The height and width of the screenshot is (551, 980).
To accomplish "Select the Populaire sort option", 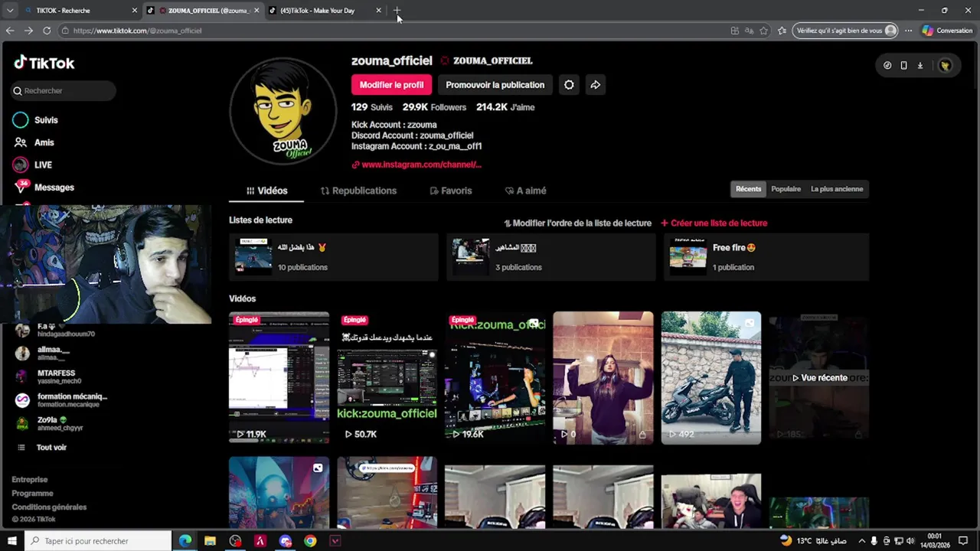I will [x=786, y=189].
